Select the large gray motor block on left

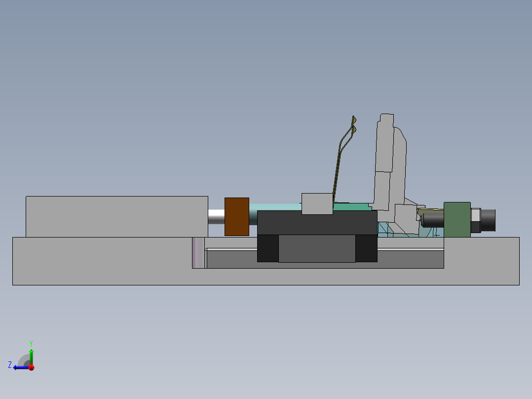[116, 217]
